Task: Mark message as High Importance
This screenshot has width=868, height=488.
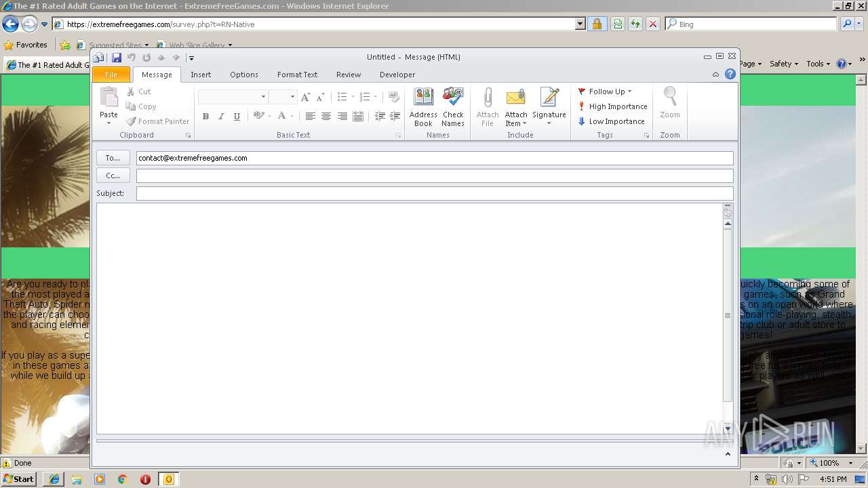Action: 612,106
